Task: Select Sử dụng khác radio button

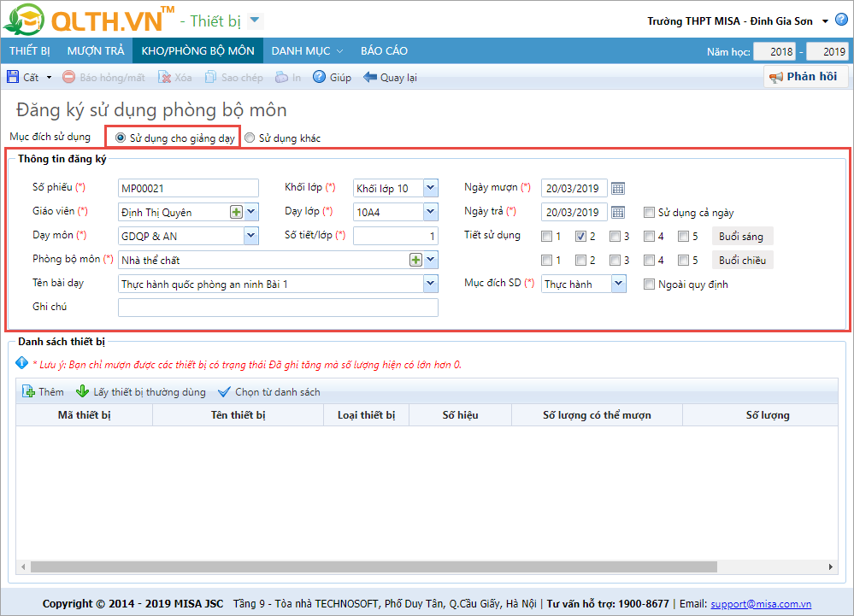Action: point(250,138)
